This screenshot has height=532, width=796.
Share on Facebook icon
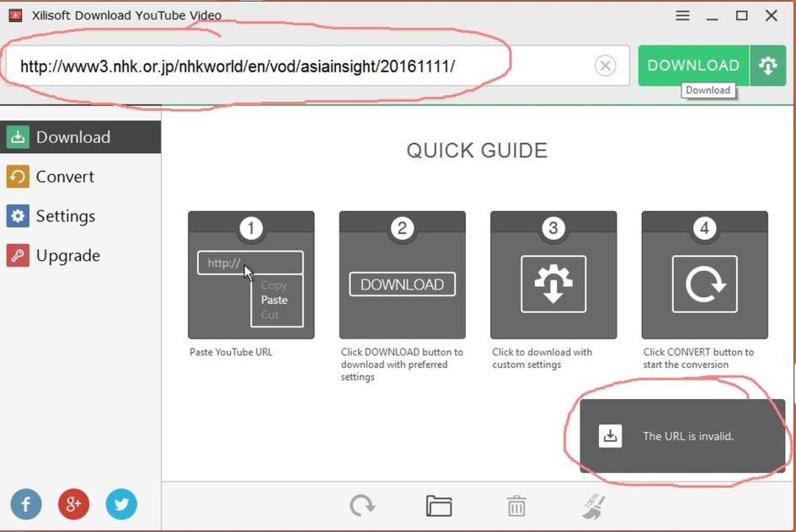[26, 504]
